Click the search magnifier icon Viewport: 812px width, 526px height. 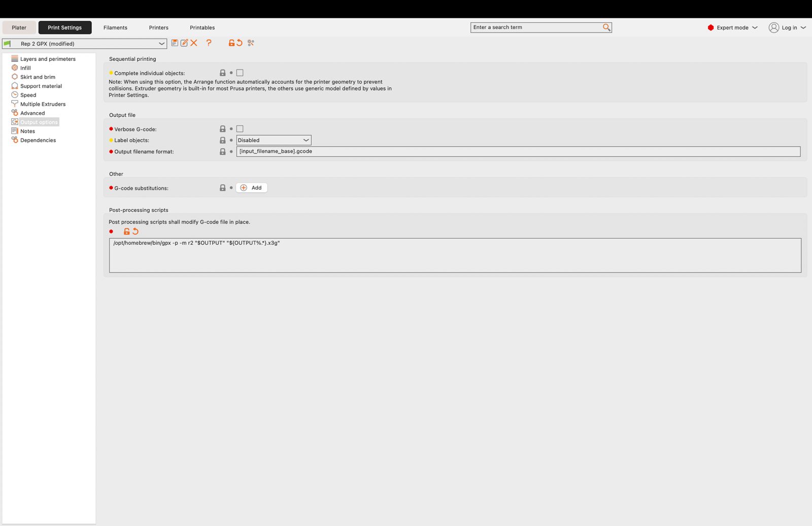[x=606, y=27]
